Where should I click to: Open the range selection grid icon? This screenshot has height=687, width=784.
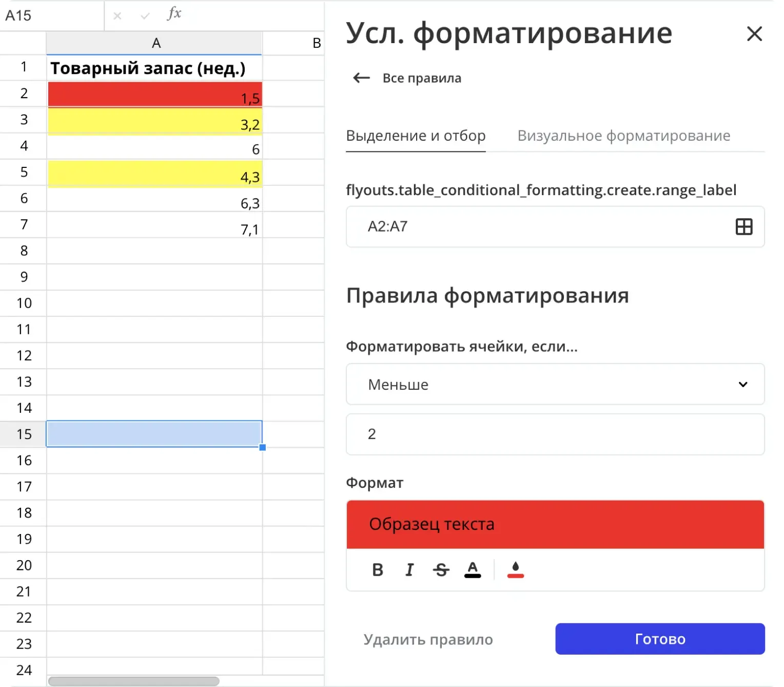pos(743,226)
